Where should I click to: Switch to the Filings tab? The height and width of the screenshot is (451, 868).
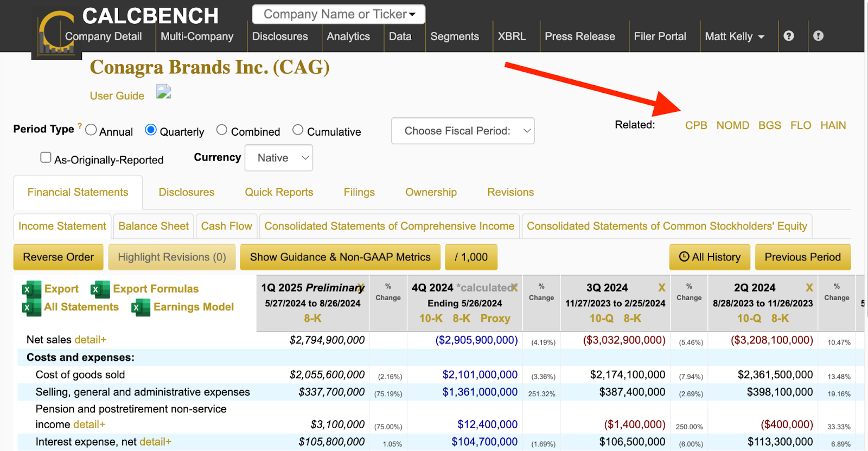coord(359,192)
